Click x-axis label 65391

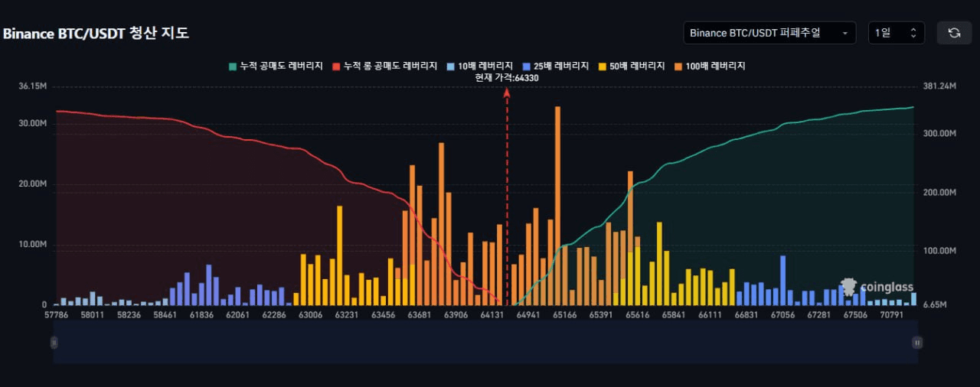tap(601, 314)
